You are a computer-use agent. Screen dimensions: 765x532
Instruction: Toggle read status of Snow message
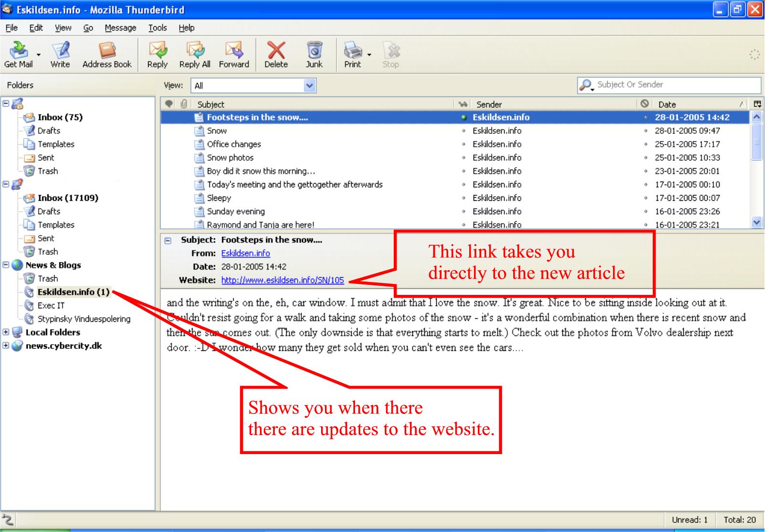(x=463, y=130)
